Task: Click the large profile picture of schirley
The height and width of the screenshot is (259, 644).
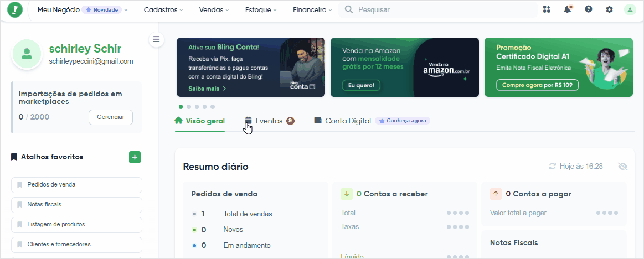Action: (27, 54)
